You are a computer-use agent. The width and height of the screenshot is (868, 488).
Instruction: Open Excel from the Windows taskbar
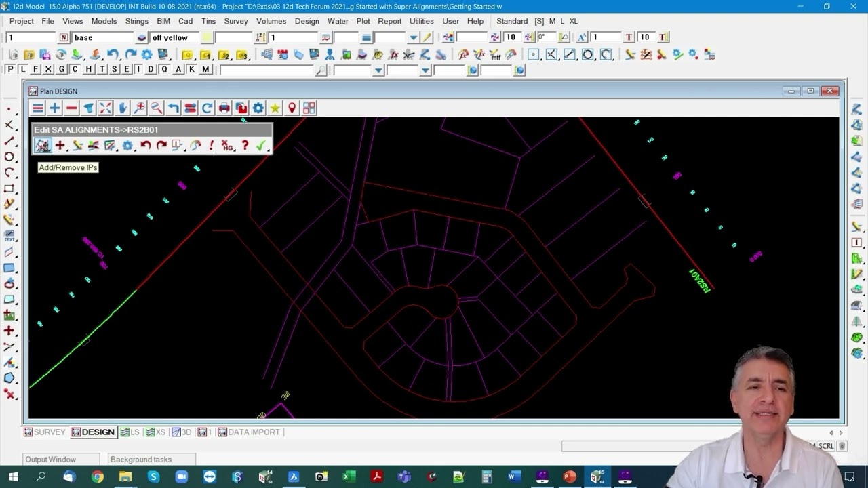[349, 477]
